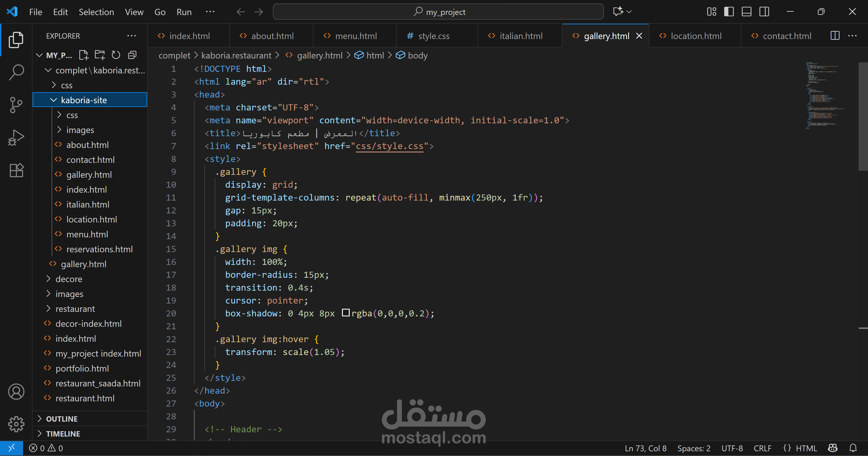Toggle the secondary side bar visibility
This screenshot has width=868, height=456.
(764, 12)
